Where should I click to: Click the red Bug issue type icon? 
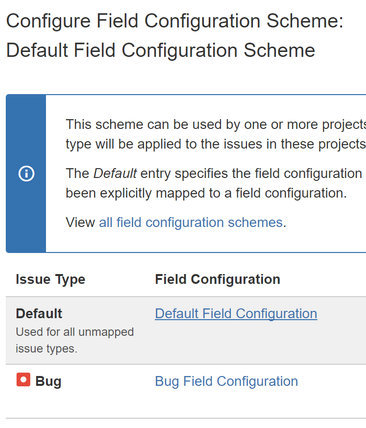click(x=23, y=380)
